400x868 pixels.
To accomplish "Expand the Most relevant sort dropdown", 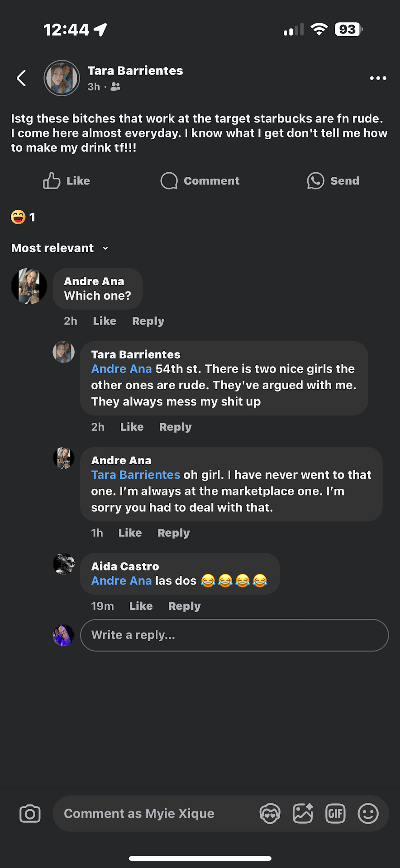I will [x=60, y=248].
